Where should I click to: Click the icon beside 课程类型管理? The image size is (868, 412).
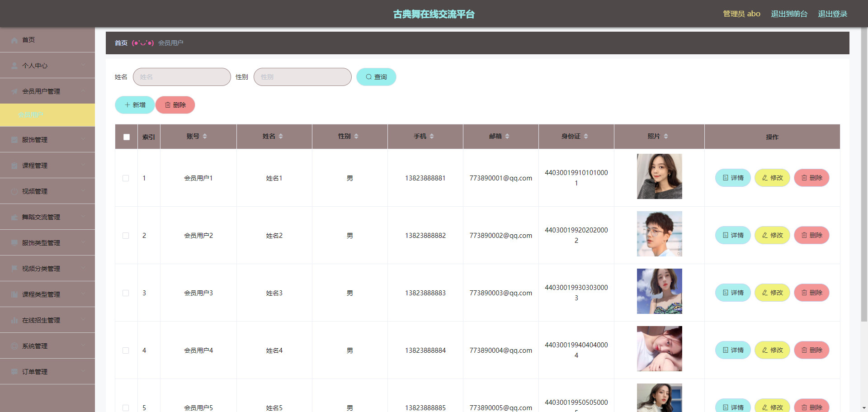coord(14,295)
